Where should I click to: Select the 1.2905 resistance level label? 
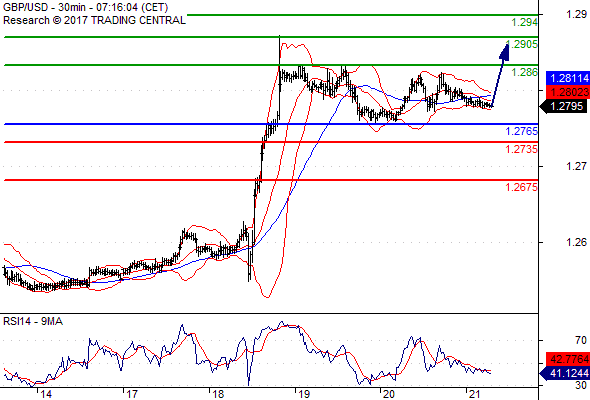tap(522, 44)
